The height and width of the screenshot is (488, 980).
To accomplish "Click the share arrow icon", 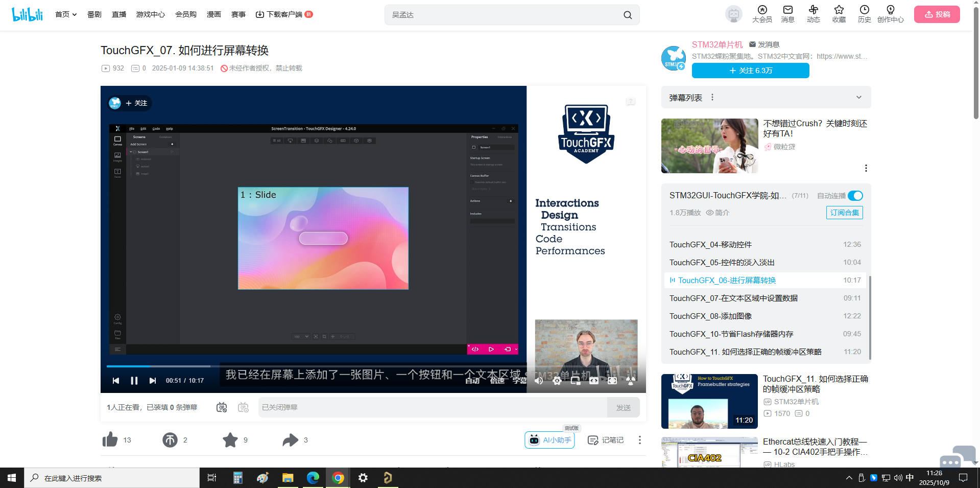I will 290,440.
